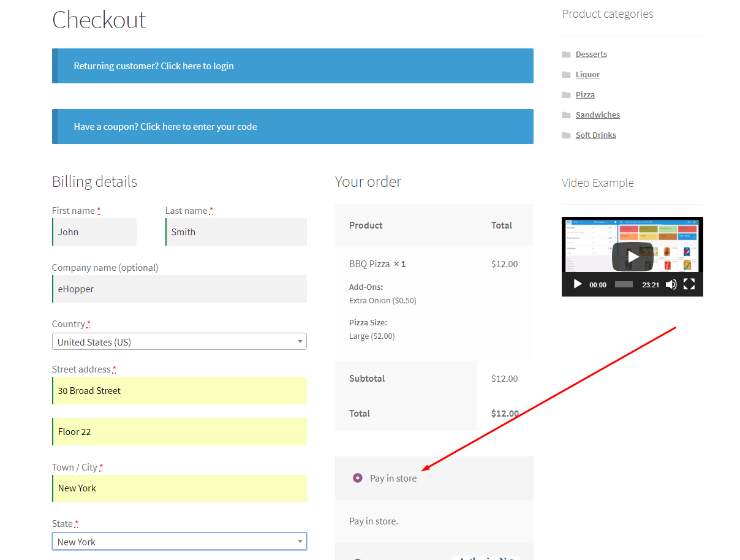
Task: Click the First name input field
Action: tap(95, 232)
